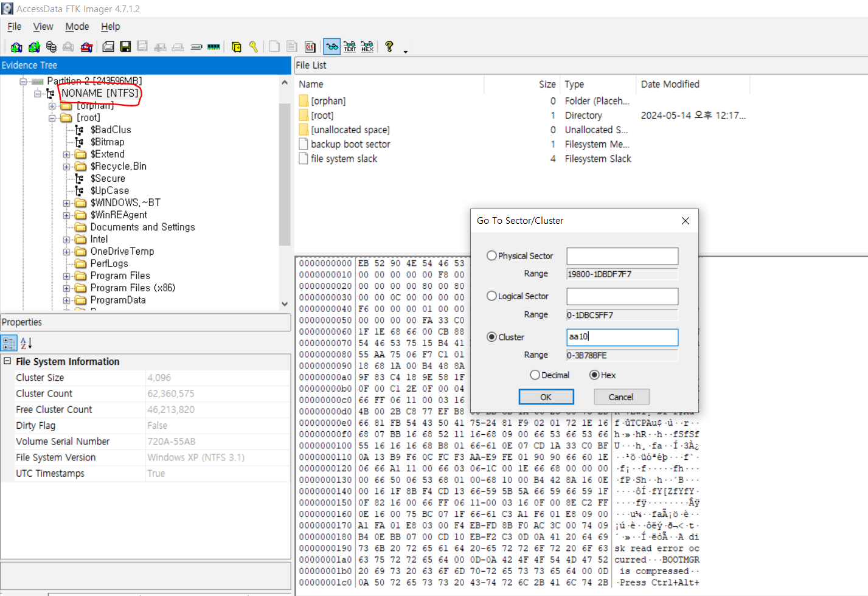Expand the Program Files (x86) node
The width and height of the screenshot is (868, 596).
point(66,288)
